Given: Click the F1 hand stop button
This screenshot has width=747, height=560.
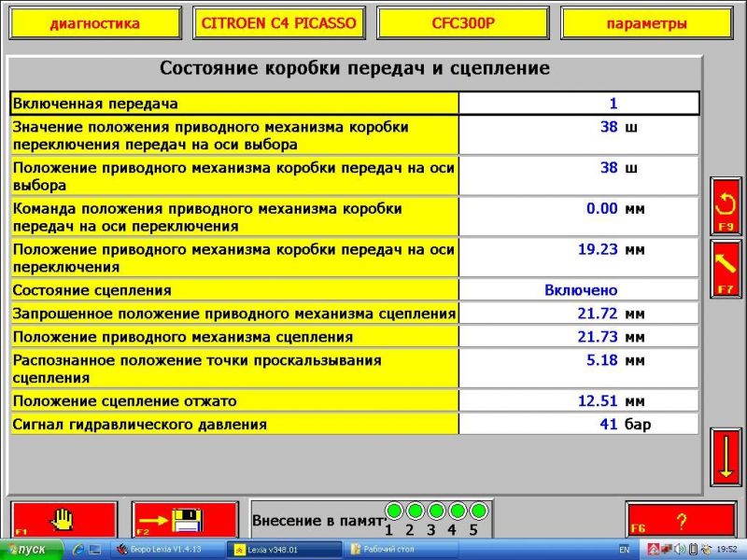Looking at the screenshot, I should 63,519.
